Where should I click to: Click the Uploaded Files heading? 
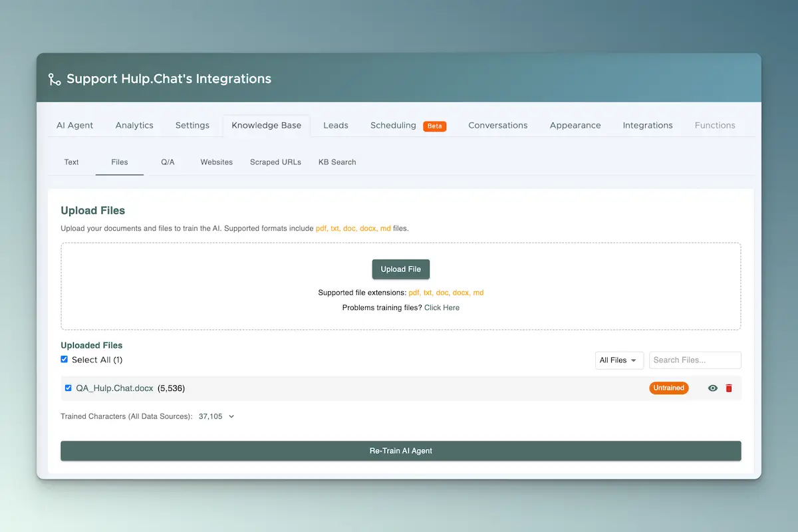pos(92,345)
